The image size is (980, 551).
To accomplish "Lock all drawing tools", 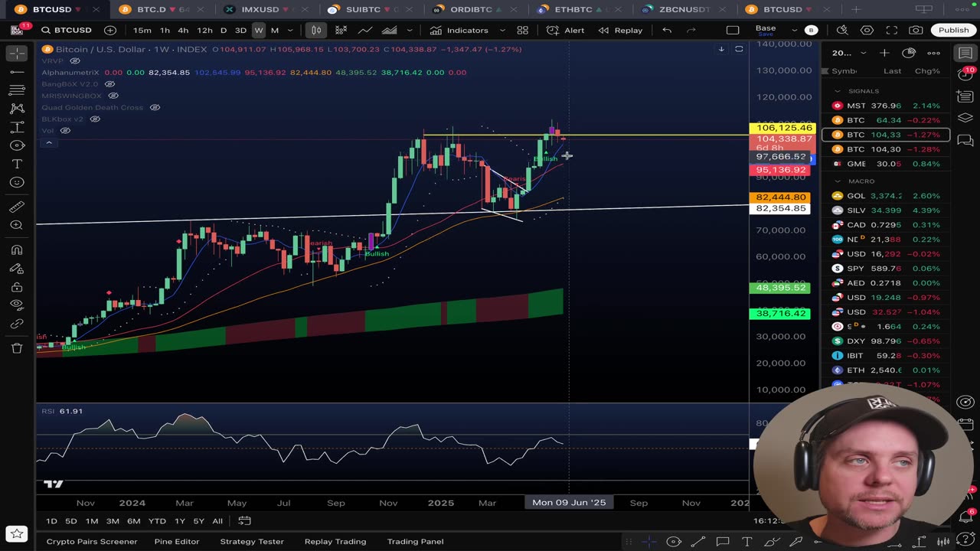I will coord(17,287).
